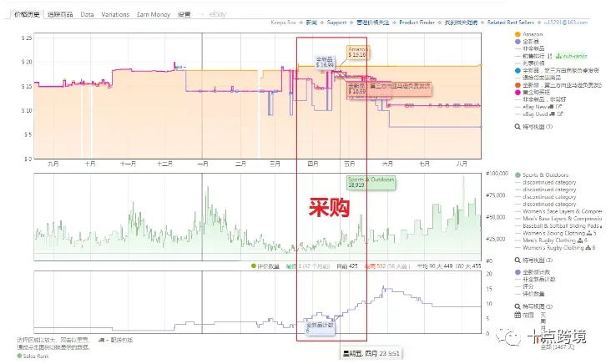Open the 设置 settings tab
Image resolution: width=606 pixels, height=364 pixels.
click(184, 14)
